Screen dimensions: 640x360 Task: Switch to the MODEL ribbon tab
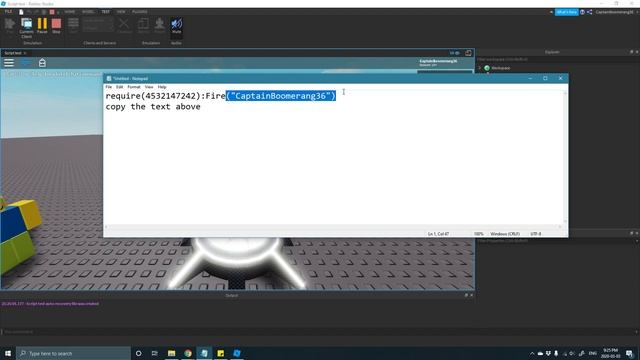pyautogui.click(x=88, y=12)
